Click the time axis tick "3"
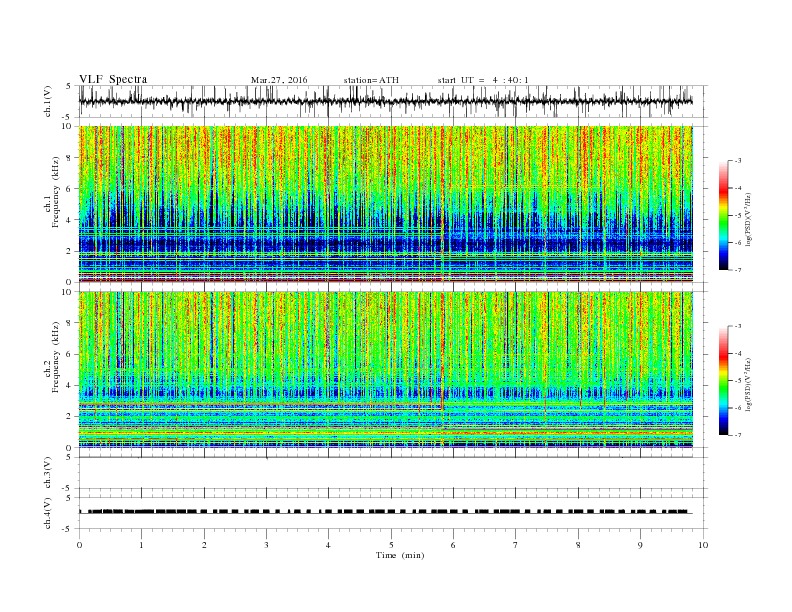The image size is (792, 612). [266, 545]
